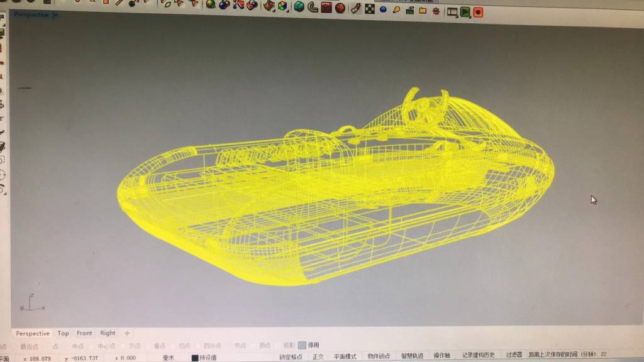644x362 pixels.
Task: Click the yellow folder toolbar icon
Action: (423, 11)
